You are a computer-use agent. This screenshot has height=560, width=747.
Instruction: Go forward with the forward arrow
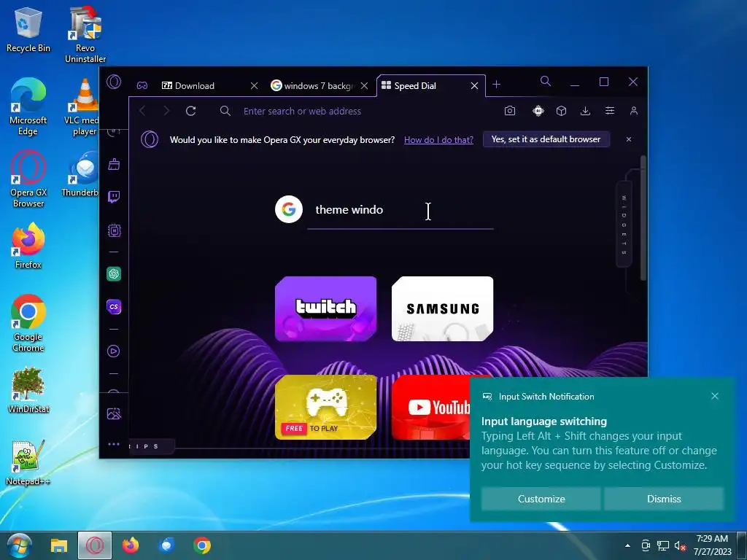pos(166,111)
